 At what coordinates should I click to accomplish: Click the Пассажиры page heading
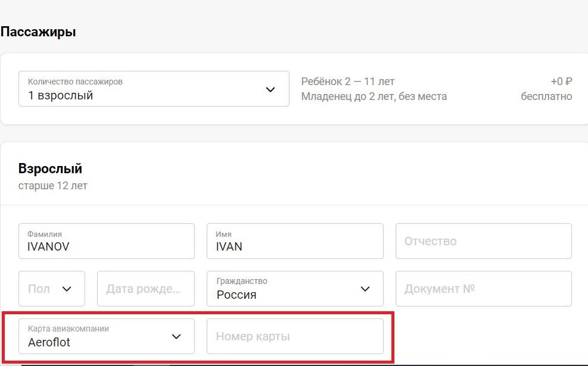pos(38,32)
